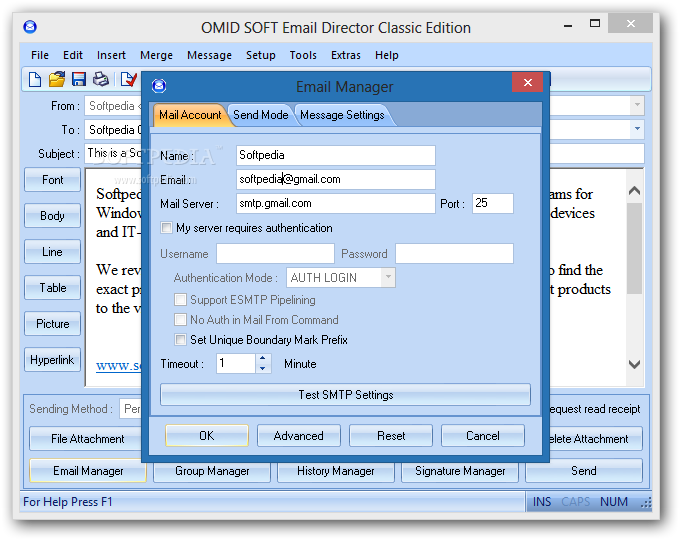Open the Edit menu

tap(73, 56)
